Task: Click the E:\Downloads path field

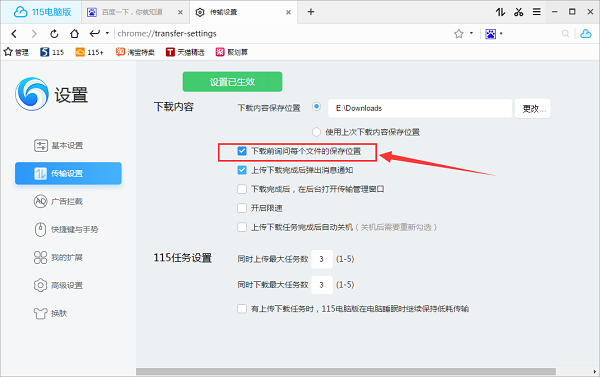Action: click(420, 108)
